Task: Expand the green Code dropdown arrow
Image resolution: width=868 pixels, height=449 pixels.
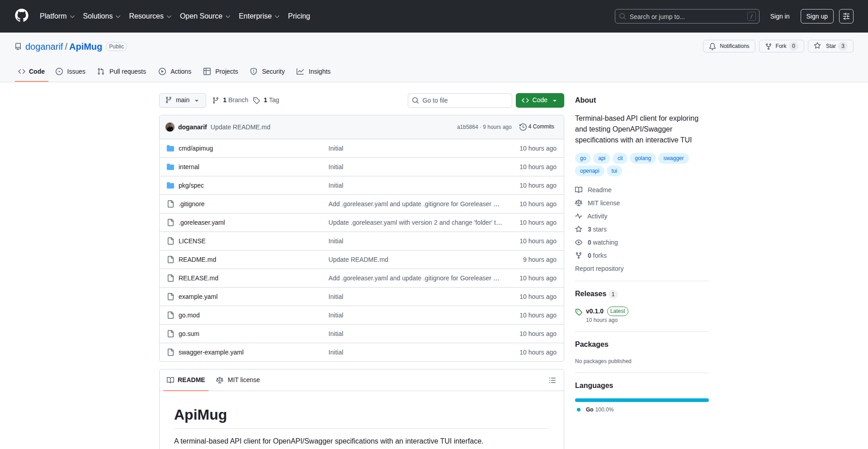Action: coord(555,100)
